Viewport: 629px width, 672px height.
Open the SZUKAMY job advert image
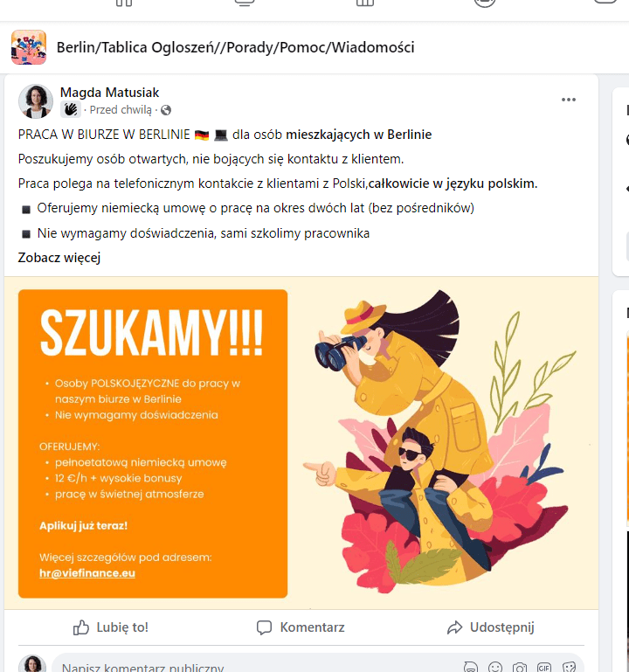[x=301, y=443]
